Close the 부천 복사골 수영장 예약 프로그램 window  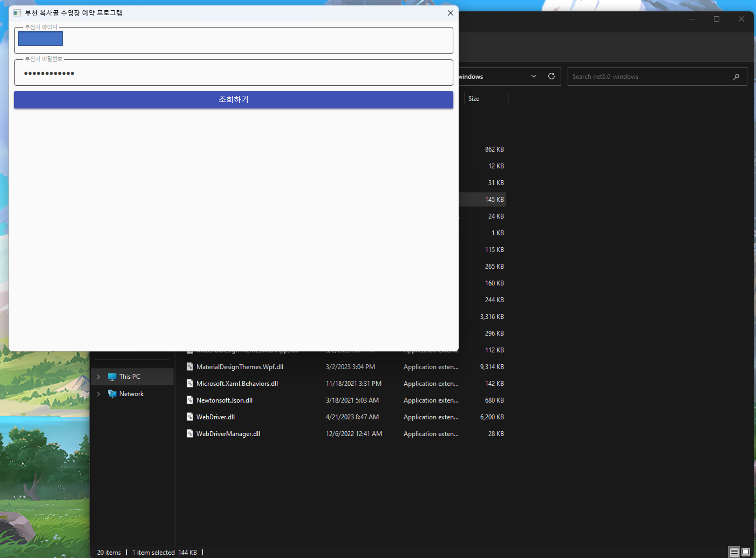pos(450,13)
